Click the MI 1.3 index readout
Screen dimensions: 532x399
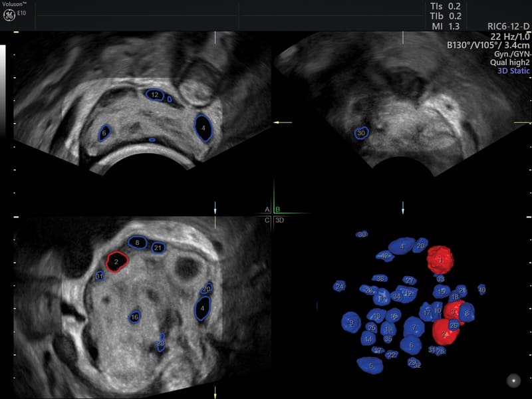pos(446,26)
